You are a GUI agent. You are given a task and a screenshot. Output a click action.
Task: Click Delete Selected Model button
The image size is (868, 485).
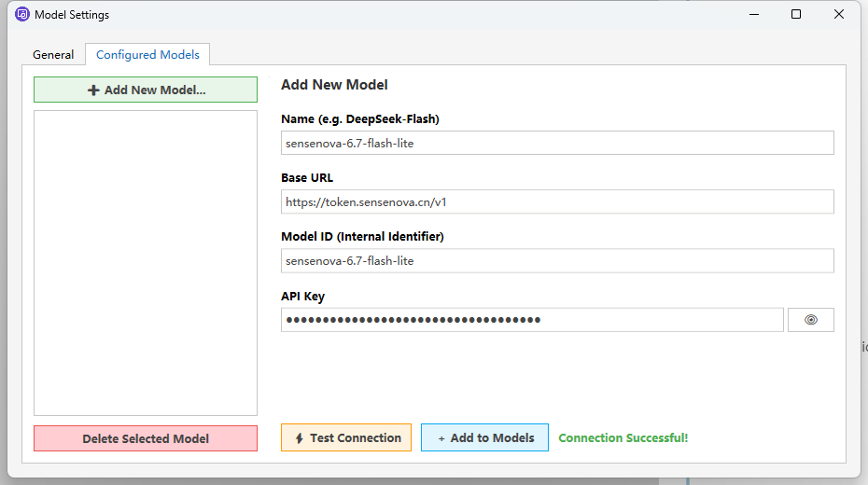[146, 438]
